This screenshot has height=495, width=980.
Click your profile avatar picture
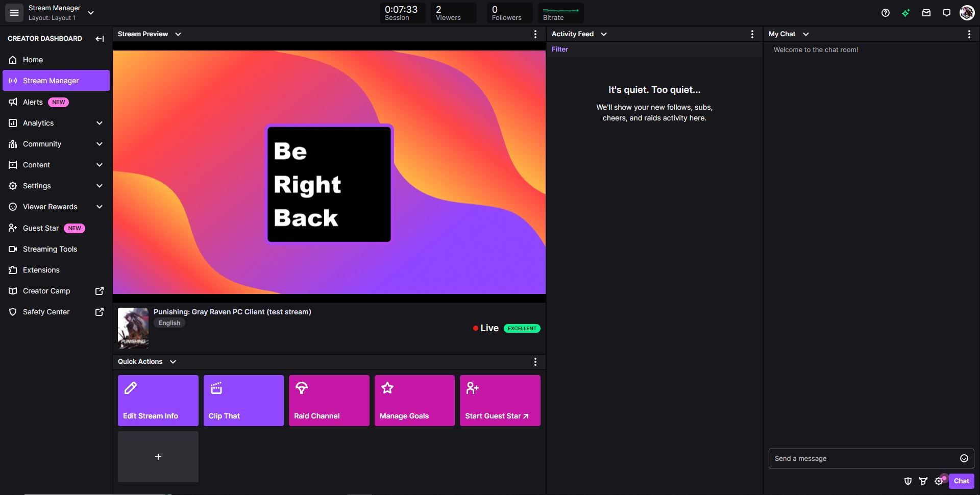pyautogui.click(x=966, y=13)
